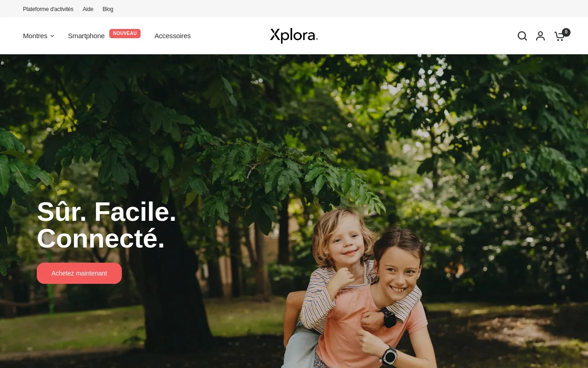
Task: Click the black smartwatch on younger child's wrist
Action: [389, 318]
